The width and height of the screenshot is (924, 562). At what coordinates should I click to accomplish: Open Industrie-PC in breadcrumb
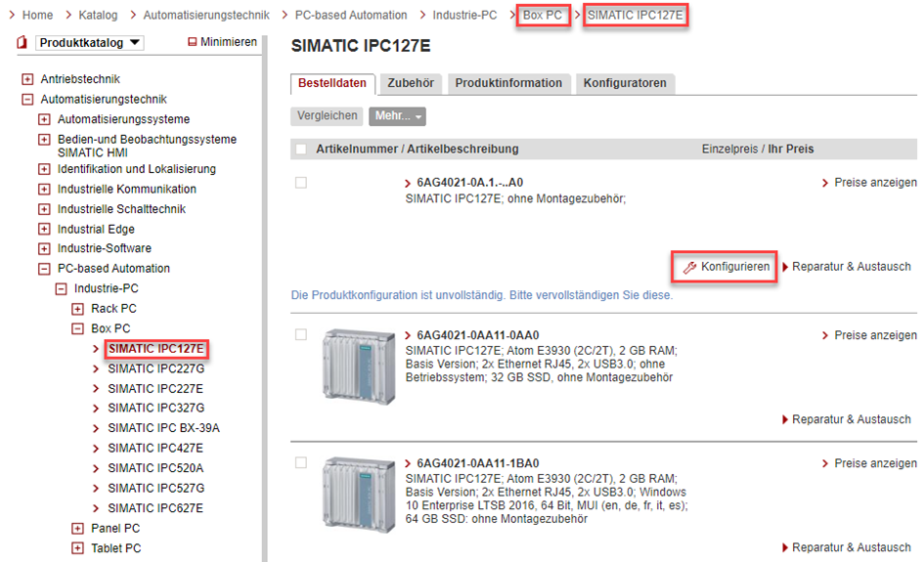tap(464, 16)
